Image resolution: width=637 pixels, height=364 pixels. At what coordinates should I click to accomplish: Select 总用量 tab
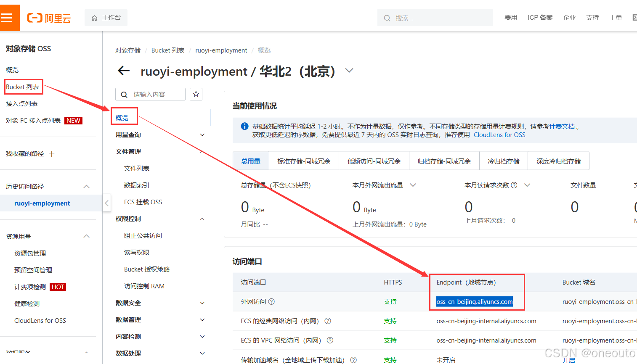(251, 161)
